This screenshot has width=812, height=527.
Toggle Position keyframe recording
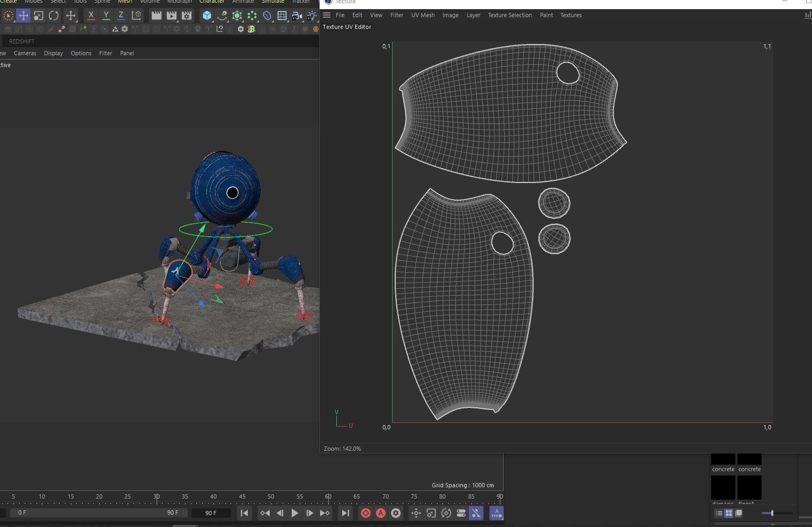[x=416, y=513]
